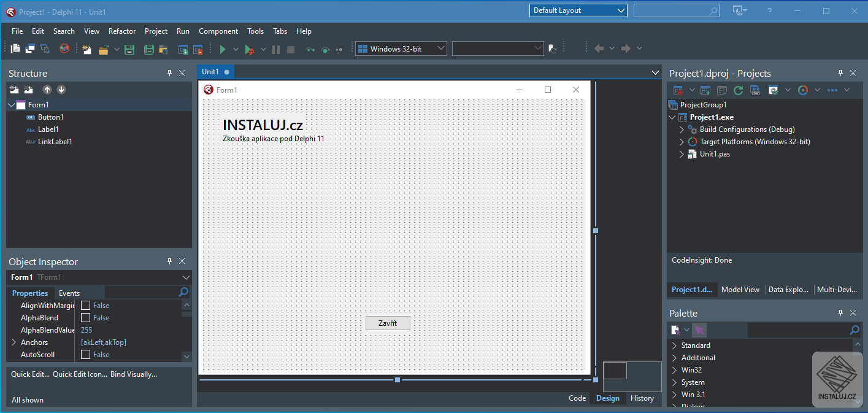Click the View Form toolbar icon
The width and height of the screenshot is (868, 413).
30,48
